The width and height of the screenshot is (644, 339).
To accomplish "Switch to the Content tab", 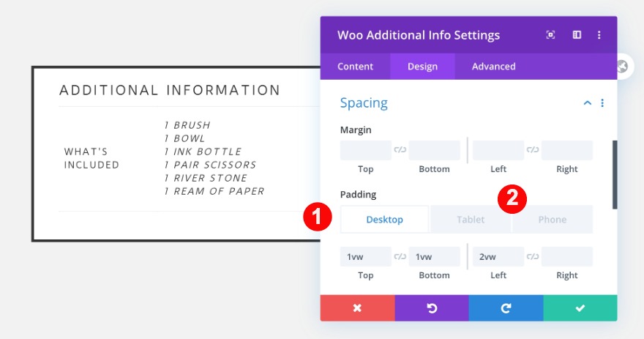I will (355, 67).
